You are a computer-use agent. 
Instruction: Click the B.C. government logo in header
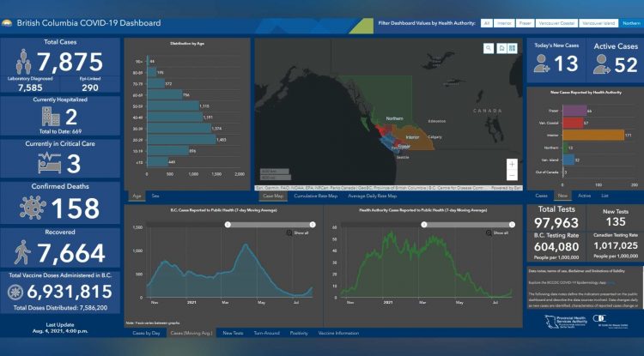click(x=8, y=23)
